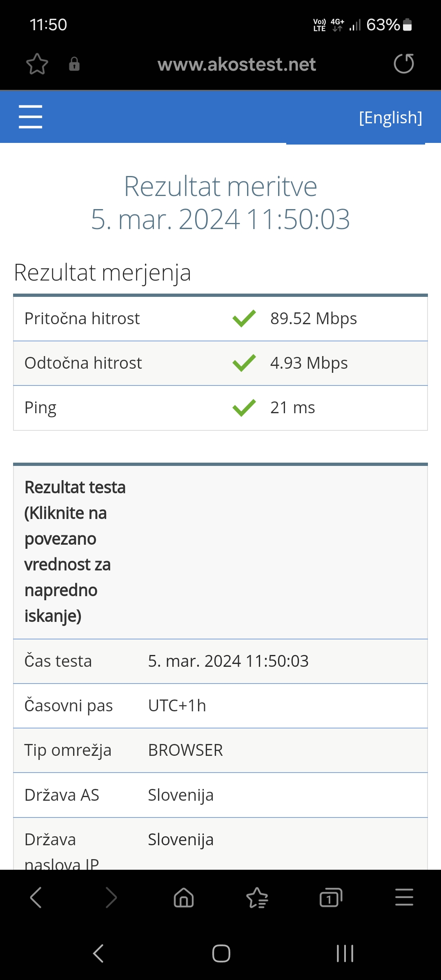This screenshot has height=980, width=441.
Task: Go to browser home page icon
Action: [x=184, y=898]
